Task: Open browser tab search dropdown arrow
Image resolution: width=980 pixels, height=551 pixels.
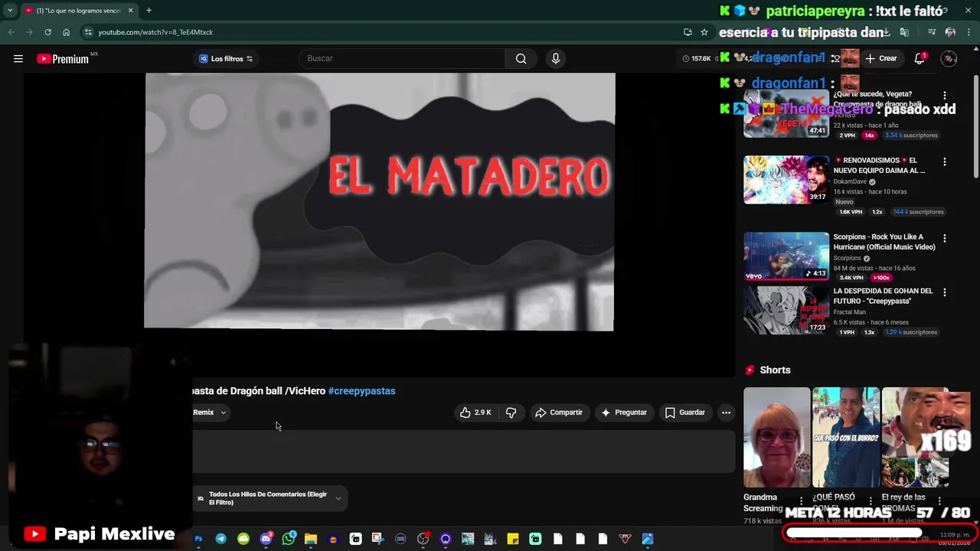Action: click(x=9, y=11)
